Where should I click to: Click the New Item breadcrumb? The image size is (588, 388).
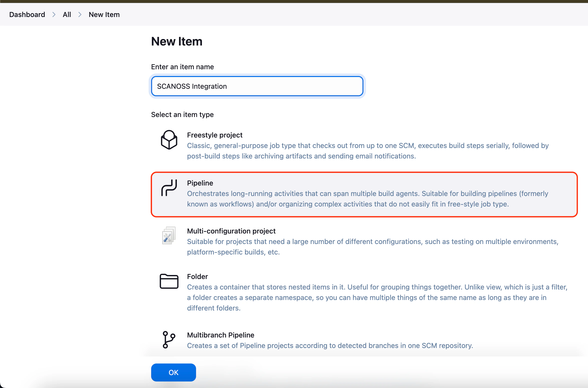click(104, 14)
